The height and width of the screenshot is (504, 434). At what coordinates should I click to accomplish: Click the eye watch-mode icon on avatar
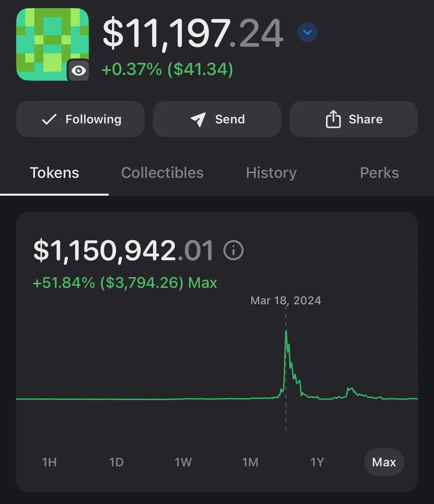79,70
